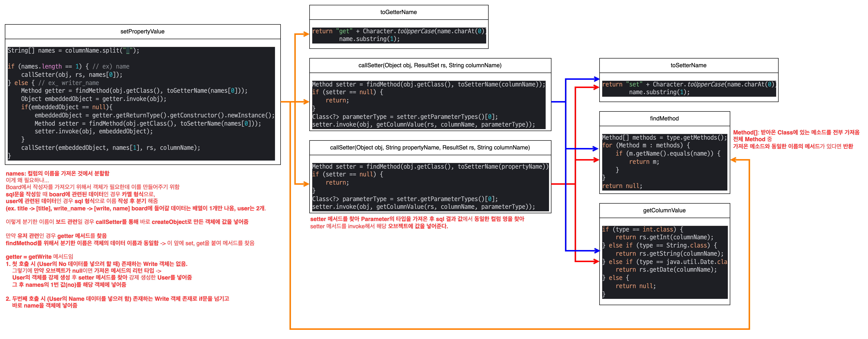Click title 'callSetter(Object obj, ResultSet rs, String columnName)'
Image resolution: width=868 pixels, height=339 pixels.
[430, 65]
